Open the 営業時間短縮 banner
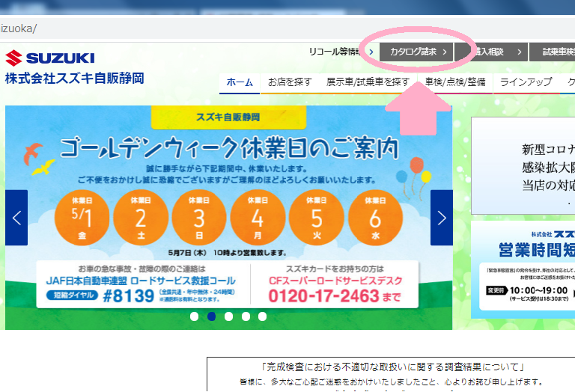Screen dimensions: 575x392 (x=523, y=269)
